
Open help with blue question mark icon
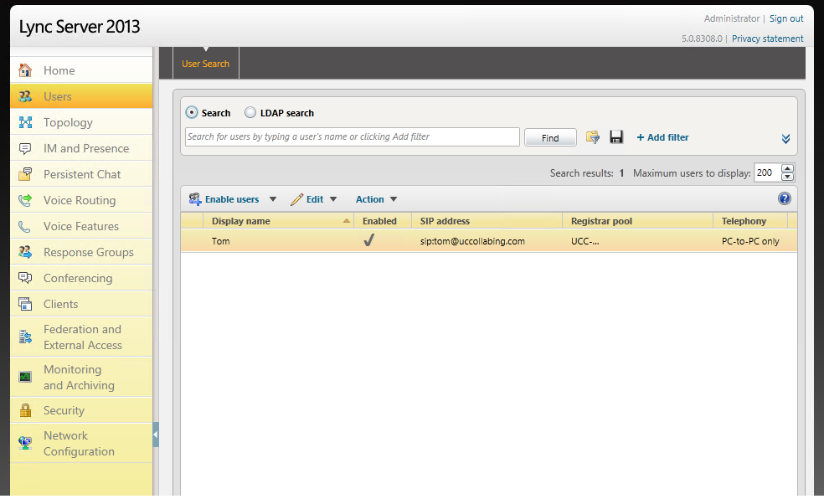pyautogui.click(x=784, y=198)
